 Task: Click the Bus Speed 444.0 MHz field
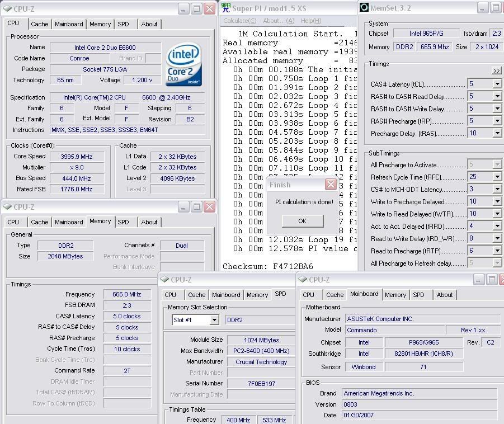(x=77, y=178)
